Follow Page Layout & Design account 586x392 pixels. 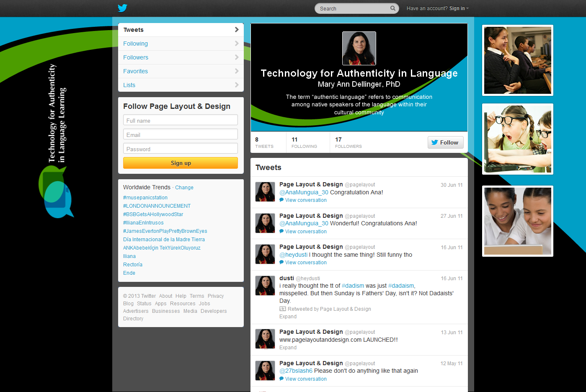tap(445, 142)
